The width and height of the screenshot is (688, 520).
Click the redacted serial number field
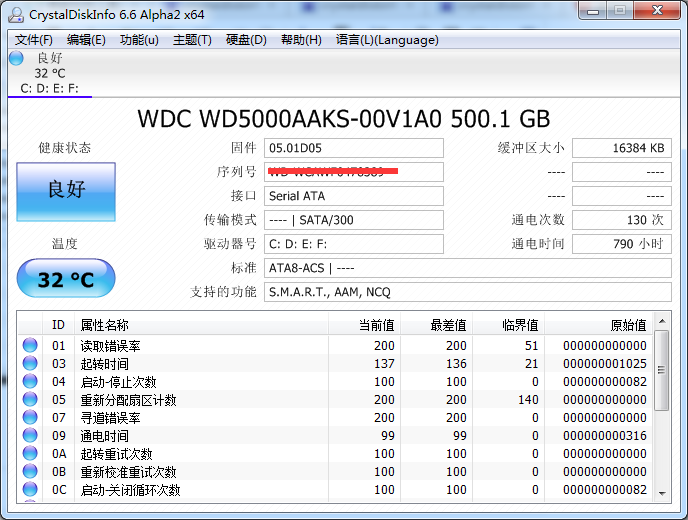tap(354, 172)
